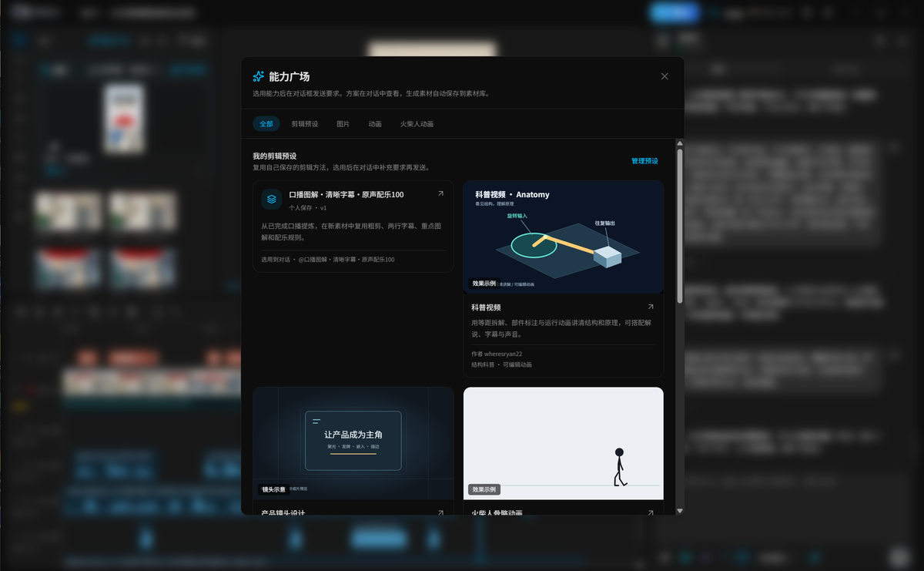
Task: Click the 作者 wheresryan22 author line
Action: [497, 354]
